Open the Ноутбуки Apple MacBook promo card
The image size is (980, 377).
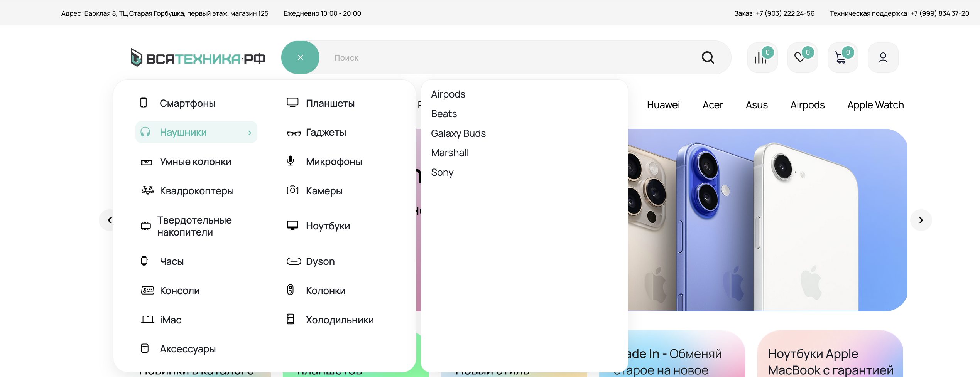tap(830, 353)
